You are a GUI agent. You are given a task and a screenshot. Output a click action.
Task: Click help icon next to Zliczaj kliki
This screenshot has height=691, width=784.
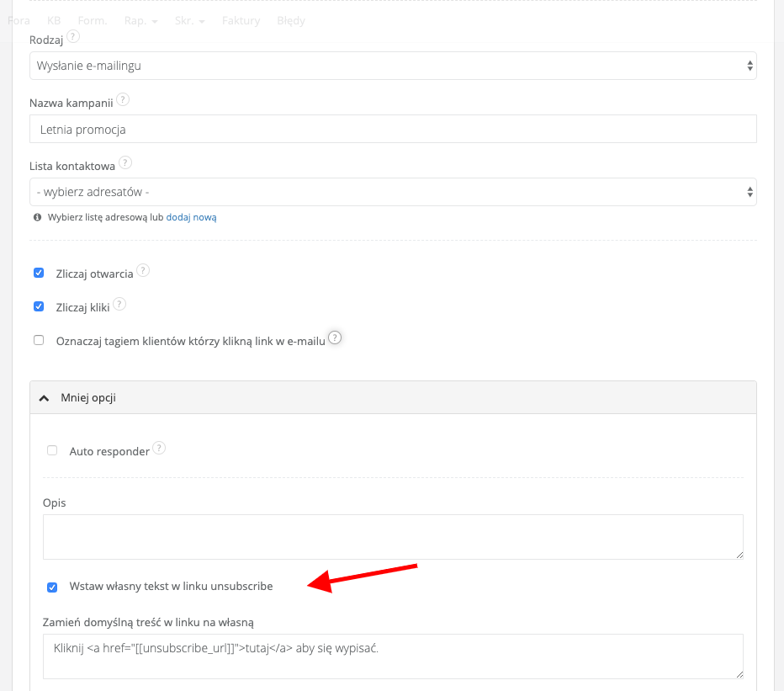coord(120,305)
